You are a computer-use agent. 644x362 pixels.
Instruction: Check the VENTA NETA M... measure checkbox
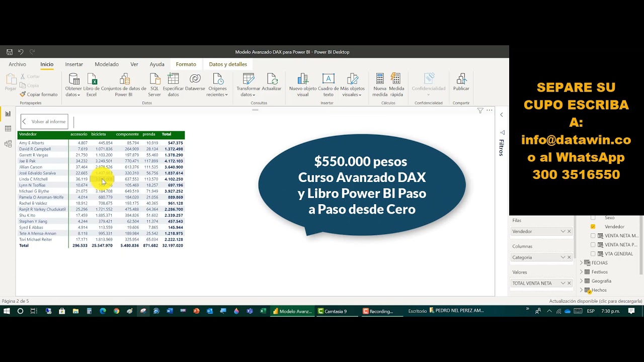593,236
